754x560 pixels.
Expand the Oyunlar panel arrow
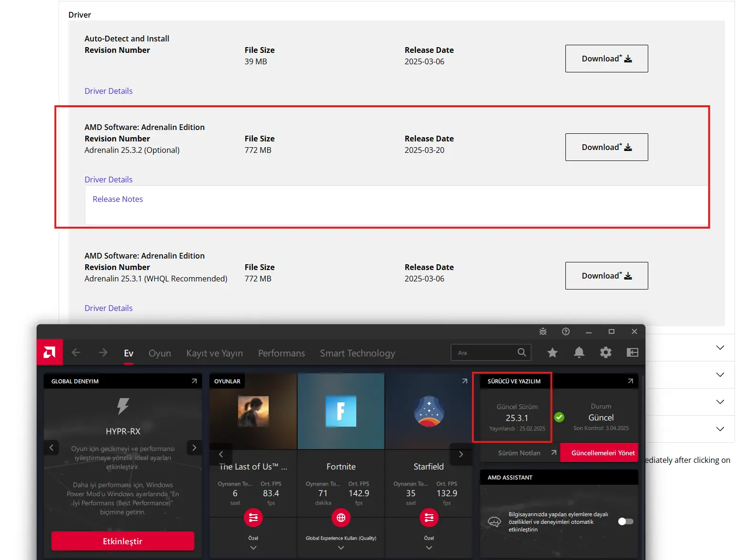tap(465, 381)
